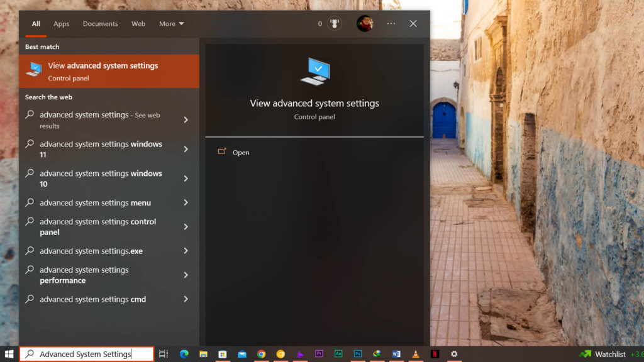
Task: Open the purple app icon on taskbar
Action: (300, 354)
